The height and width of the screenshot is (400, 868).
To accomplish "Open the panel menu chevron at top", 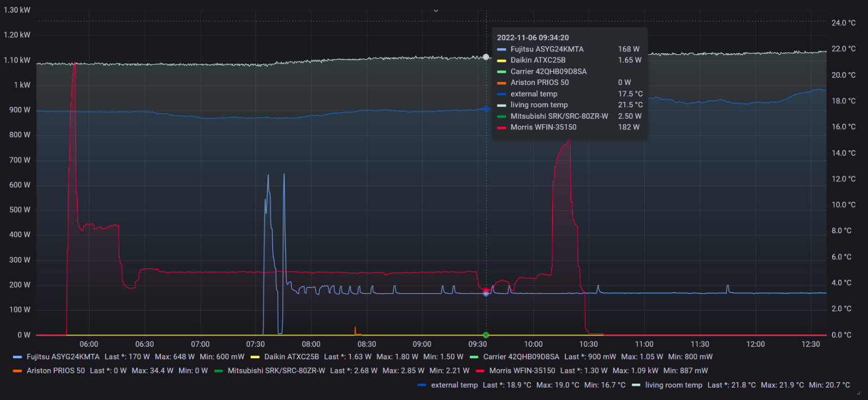I will 436,10.
